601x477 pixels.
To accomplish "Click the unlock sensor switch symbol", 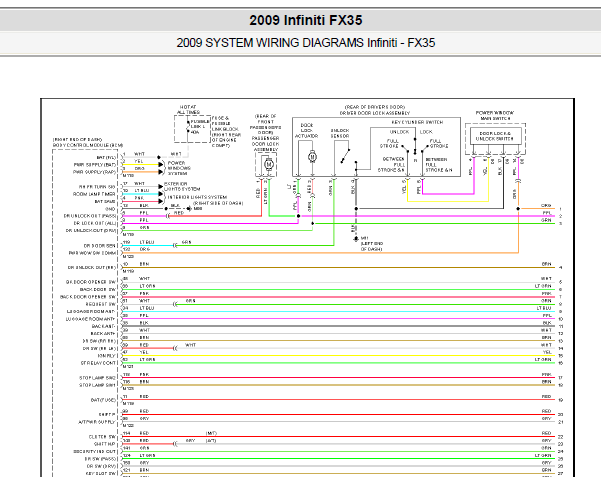I will pyautogui.click(x=345, y=156).
